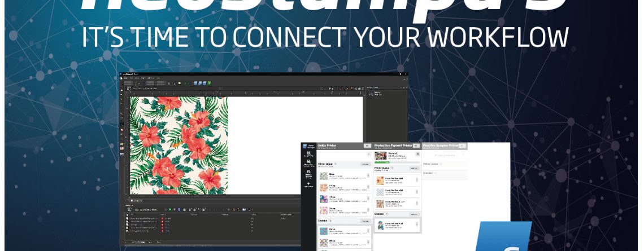
Task: Click the plus icon to add a new printer
Action: point(308,184)
